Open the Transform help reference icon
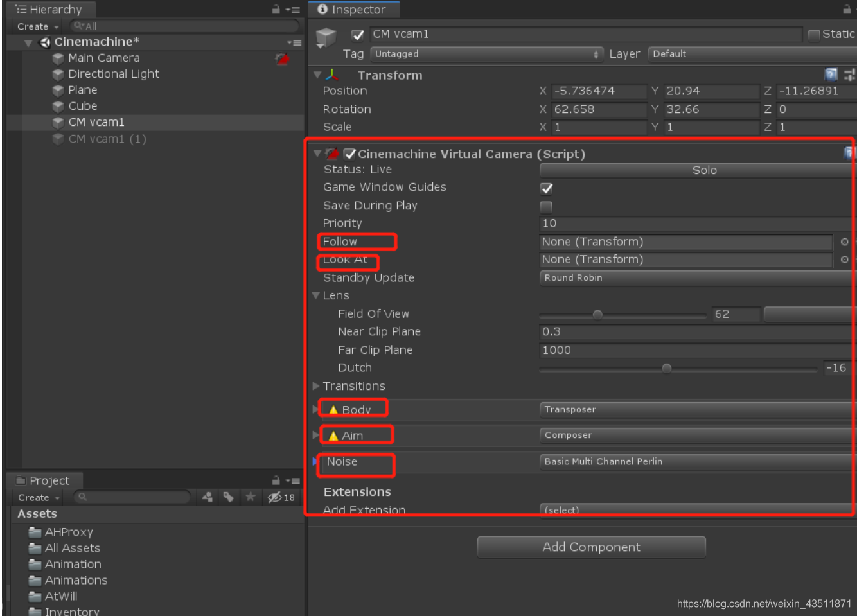The width and height of the screenshot is (857, 616). tap(831, 75)
